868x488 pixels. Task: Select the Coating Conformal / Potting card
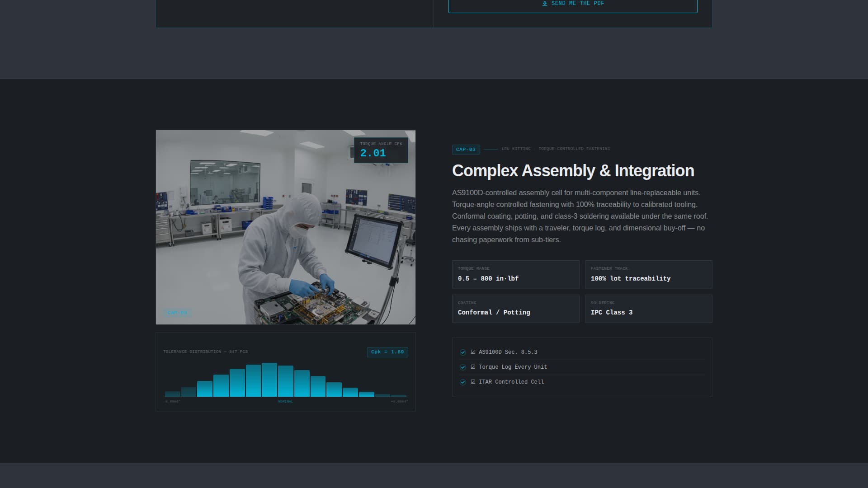click(x=515, y=309)
